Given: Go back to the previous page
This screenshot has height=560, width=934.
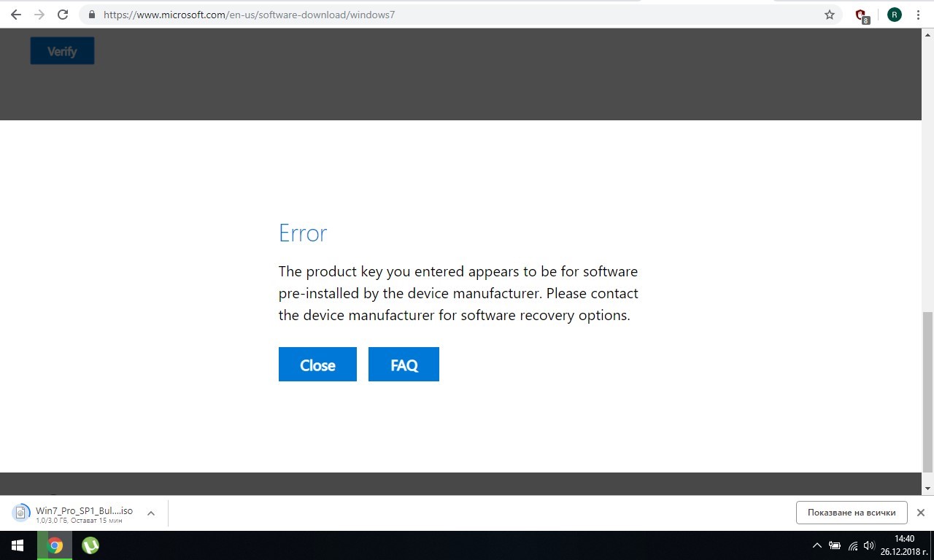Looking at the screenshot, I should click(16, 15).
